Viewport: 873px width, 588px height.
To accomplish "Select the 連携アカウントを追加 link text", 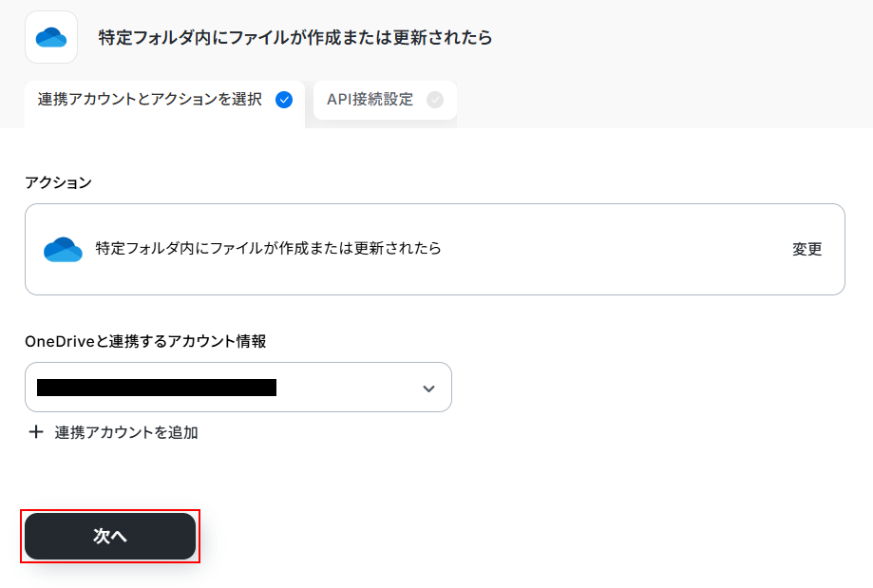I will tap(126, 432).
